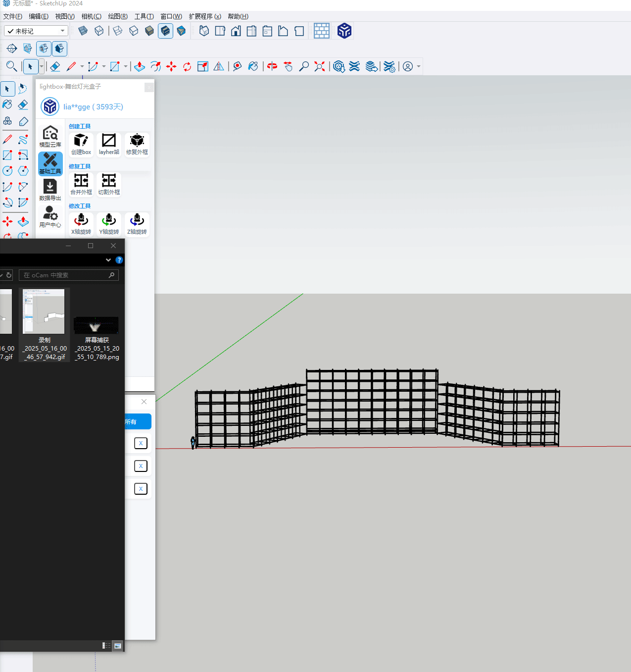
Task: Toggle X-ray face style
Action: click(x=83, y=31)
